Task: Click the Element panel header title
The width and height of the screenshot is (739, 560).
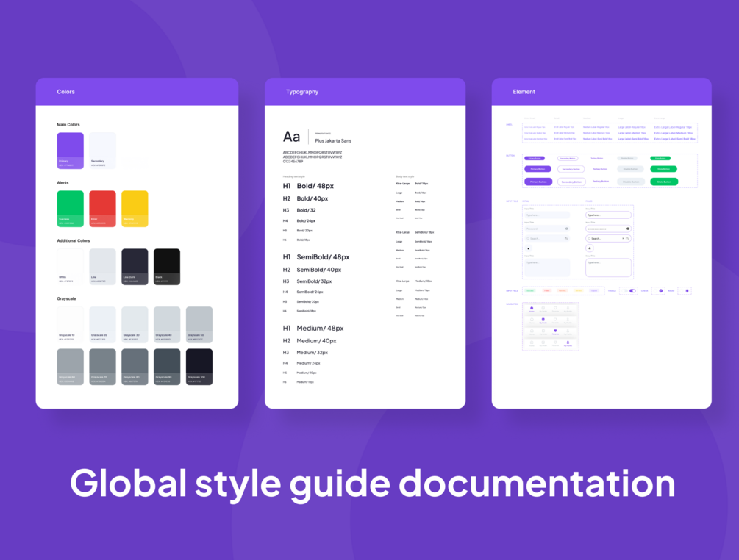Action: point(524,92)
